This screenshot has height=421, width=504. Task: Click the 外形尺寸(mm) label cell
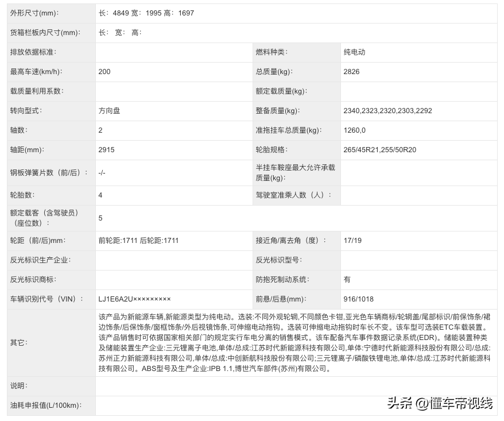tap(34, 13)
